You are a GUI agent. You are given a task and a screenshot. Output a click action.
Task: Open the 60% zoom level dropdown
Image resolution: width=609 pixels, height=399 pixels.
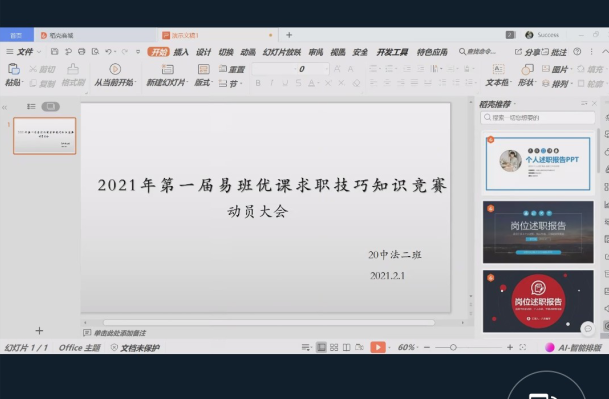[418, 347]
